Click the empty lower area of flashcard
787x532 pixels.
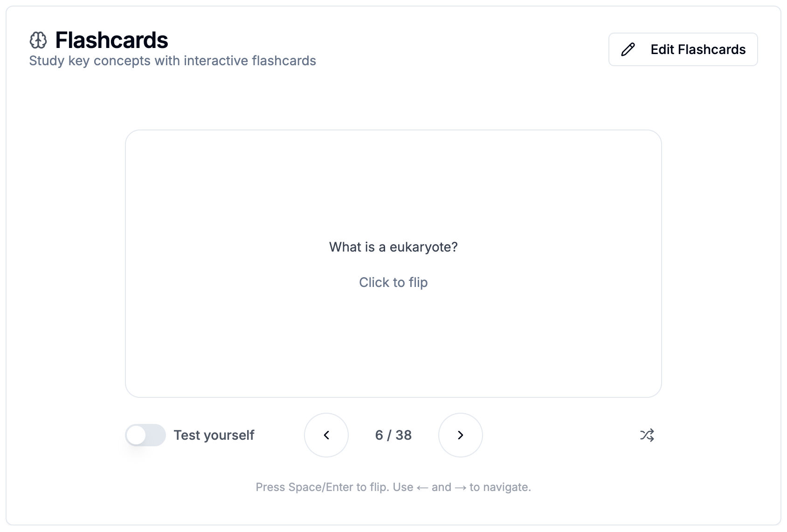(x=393, y=345)
